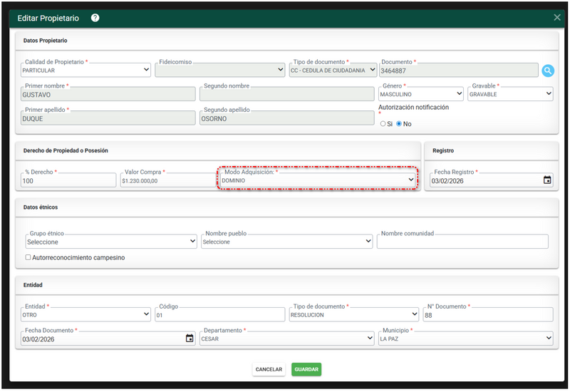
Task: Click the Nombre comunidad field
Action: (x=462, y=242)
